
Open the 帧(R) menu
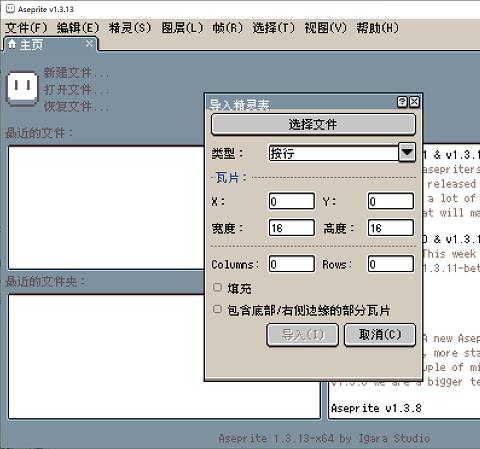tap(228, 27)
